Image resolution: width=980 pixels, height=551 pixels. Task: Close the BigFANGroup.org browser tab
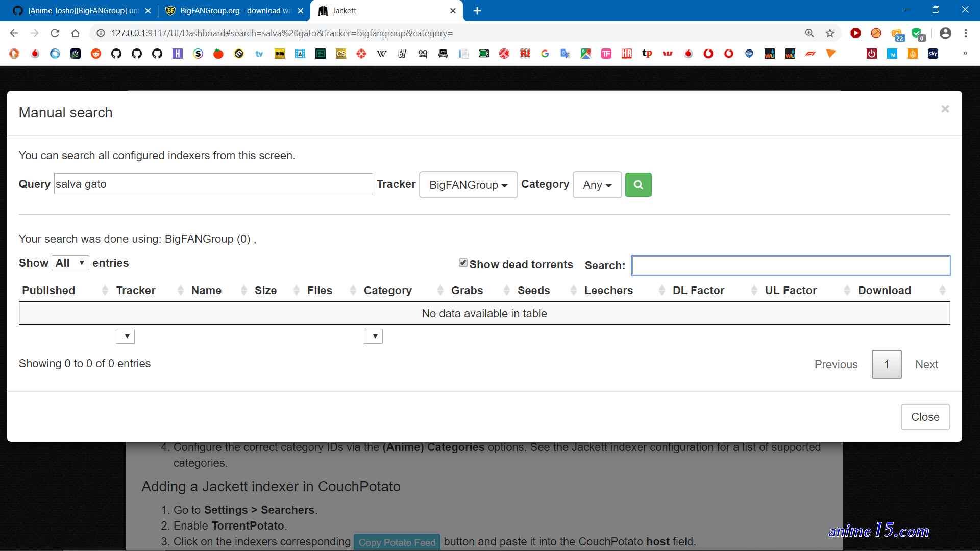point(301,11)
